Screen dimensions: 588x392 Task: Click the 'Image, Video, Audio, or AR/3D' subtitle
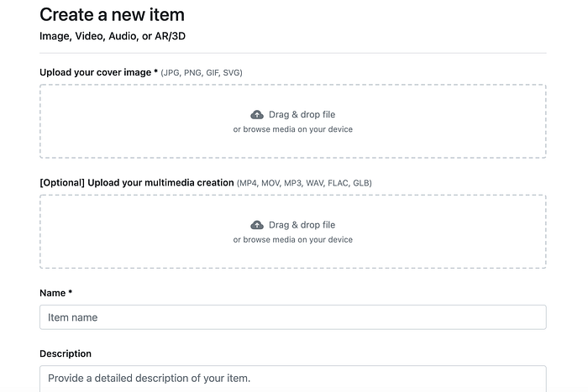point(123,36)
